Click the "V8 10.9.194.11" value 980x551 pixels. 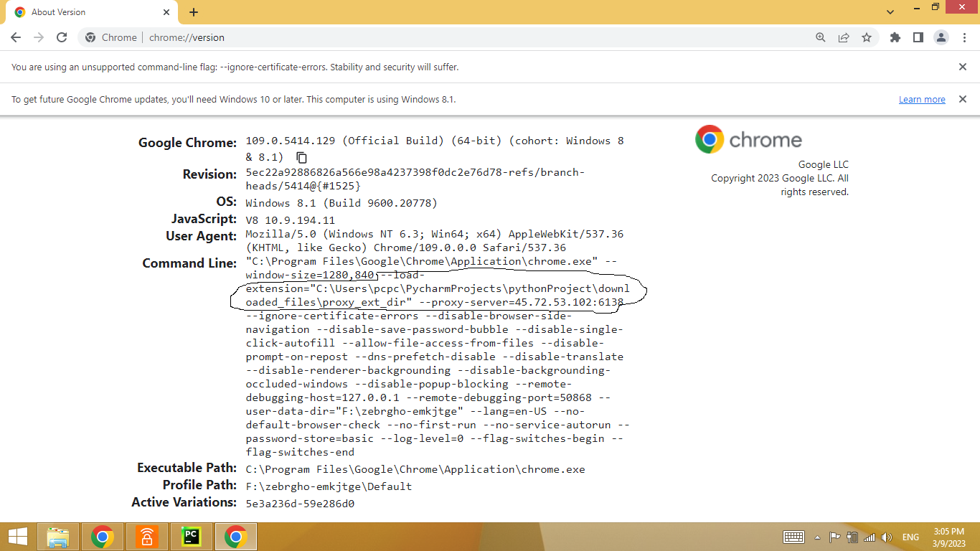[x=291, y=220]
